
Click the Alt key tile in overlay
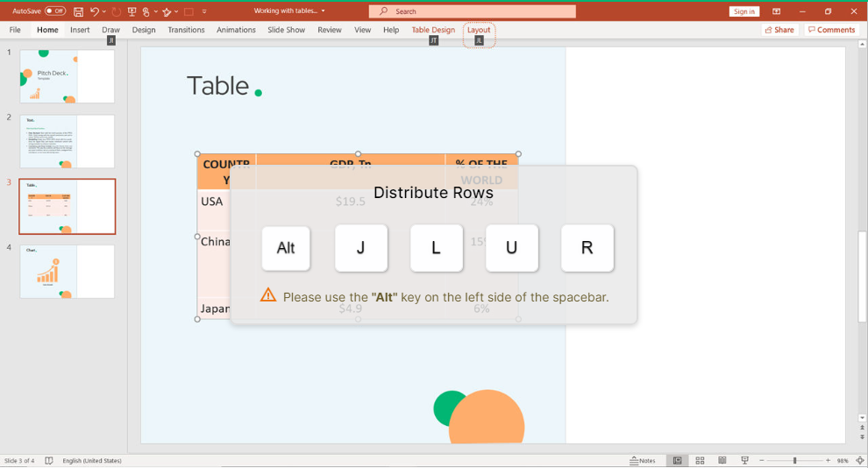[286, 248]
